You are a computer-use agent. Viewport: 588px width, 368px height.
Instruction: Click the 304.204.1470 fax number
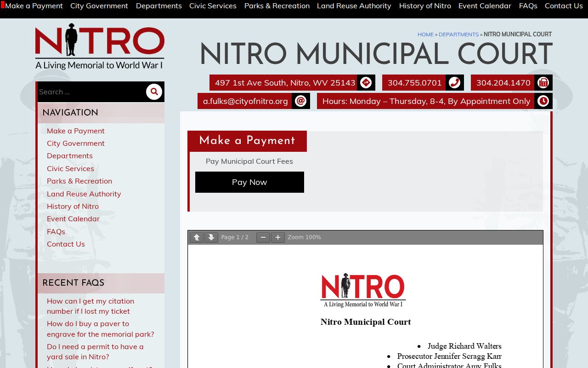click(503, 83)
